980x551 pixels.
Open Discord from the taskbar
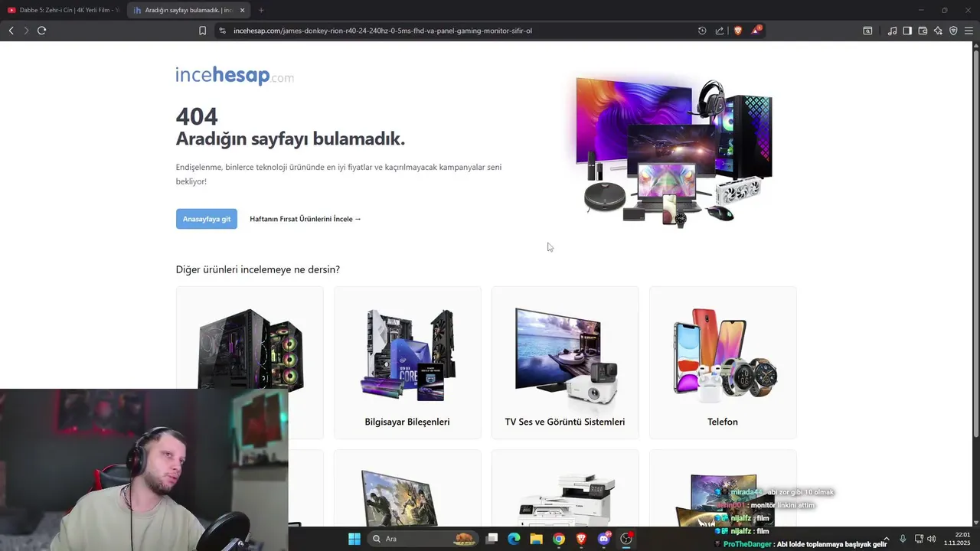[x=604, y=539]
